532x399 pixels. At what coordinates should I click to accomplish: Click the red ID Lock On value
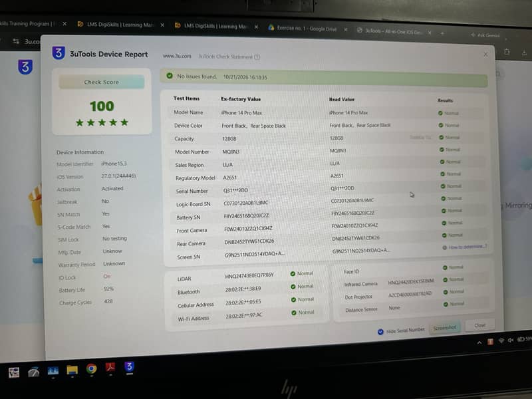107,277
